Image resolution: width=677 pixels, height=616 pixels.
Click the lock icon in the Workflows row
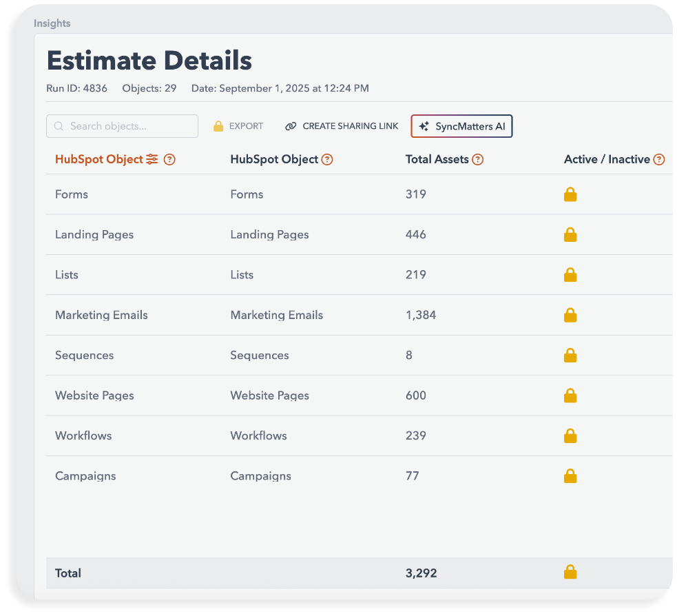(x=570, y=436)
